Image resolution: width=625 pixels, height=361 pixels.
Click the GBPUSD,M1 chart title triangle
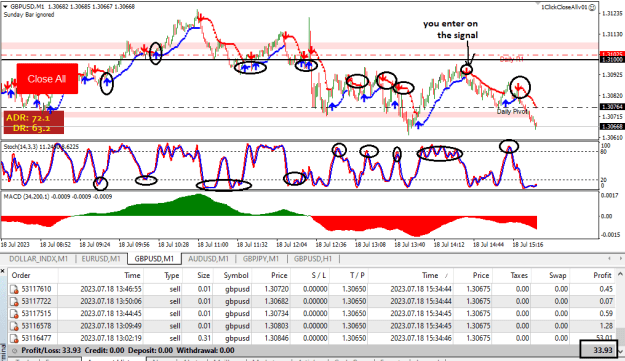coord(5,7)
